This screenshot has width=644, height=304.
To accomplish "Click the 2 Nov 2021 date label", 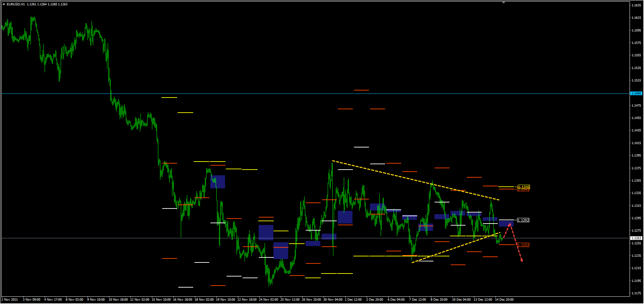I will click(10, 300).
